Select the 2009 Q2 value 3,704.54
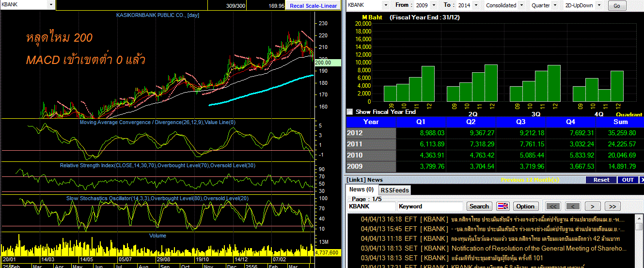644x268 pixels. tap(481, 166)
